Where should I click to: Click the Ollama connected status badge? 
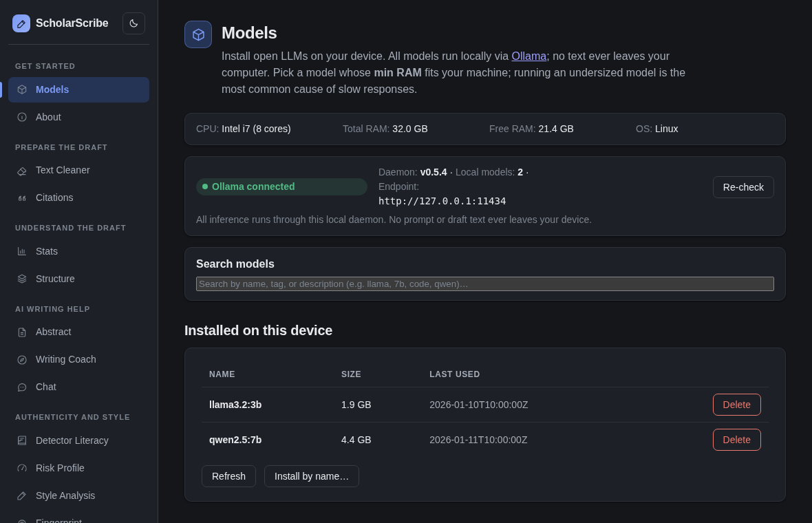pyautogui.click(x=281, y=186)
